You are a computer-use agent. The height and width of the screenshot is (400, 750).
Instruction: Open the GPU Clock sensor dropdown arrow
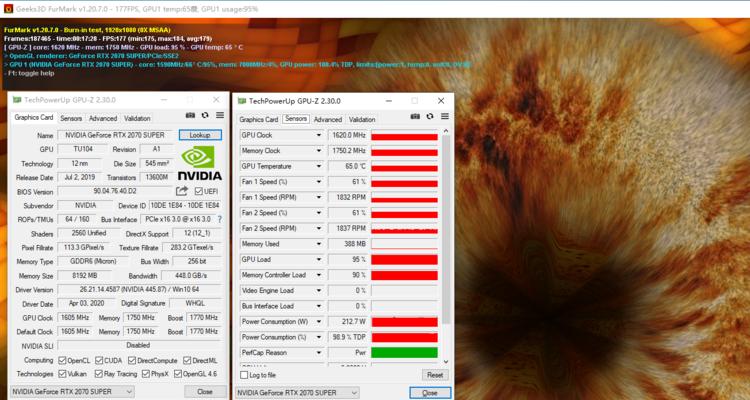coord(319,135)
